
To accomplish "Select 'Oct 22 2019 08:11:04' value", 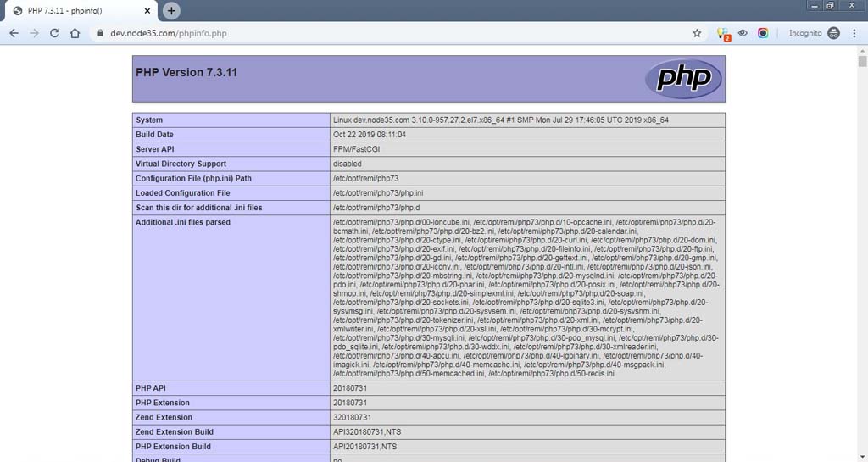I will [x=370, y=135].
